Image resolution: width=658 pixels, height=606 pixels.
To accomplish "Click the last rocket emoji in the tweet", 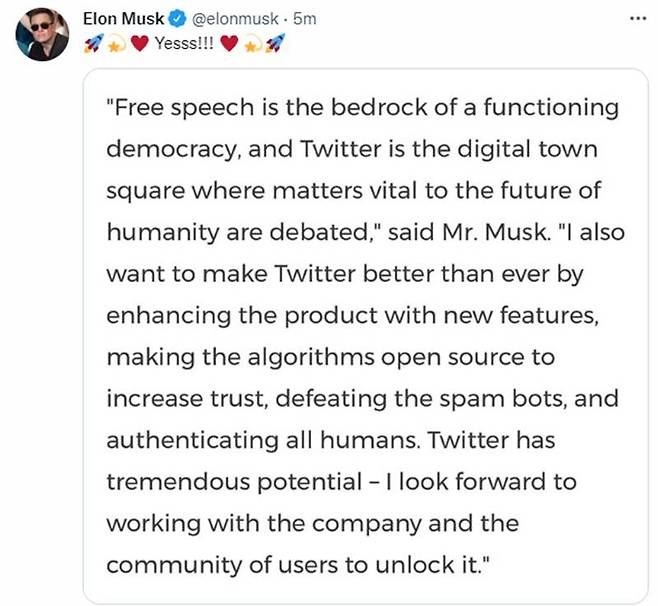I will tap(274, 42).
